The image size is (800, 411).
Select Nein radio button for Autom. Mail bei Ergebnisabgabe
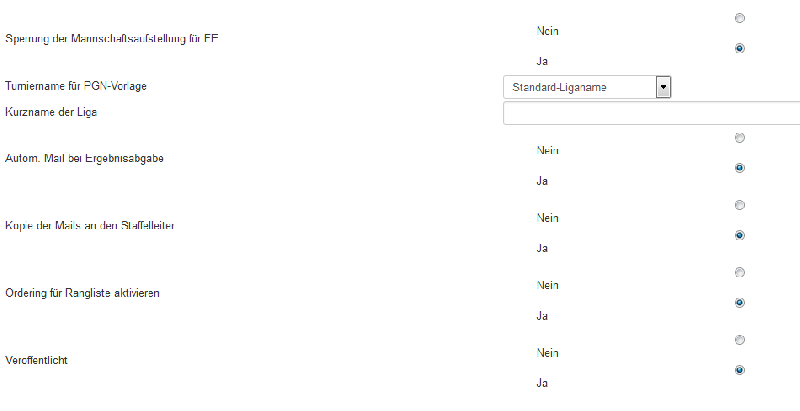click(x=739, y=137)
